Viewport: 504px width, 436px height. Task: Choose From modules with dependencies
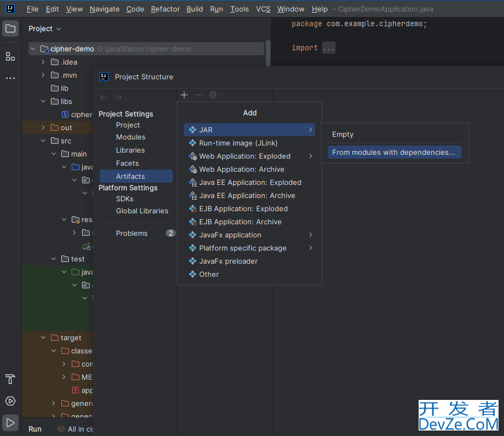[395, 152]
